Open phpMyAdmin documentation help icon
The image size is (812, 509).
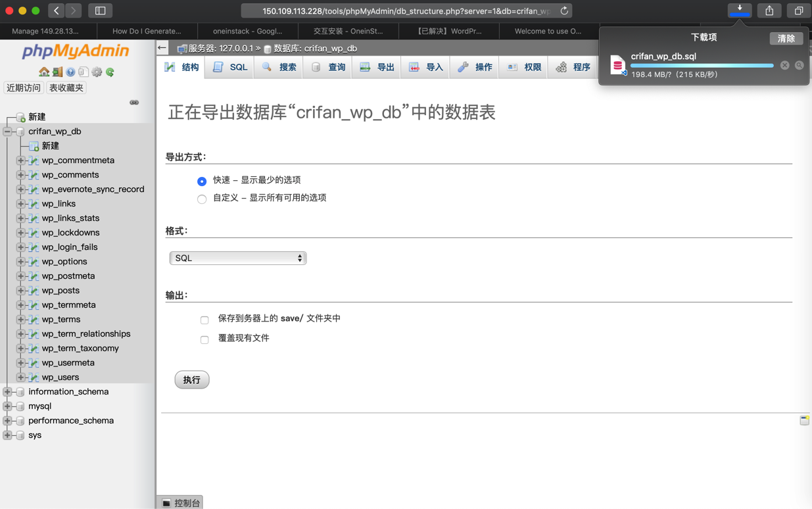(70, 72)
